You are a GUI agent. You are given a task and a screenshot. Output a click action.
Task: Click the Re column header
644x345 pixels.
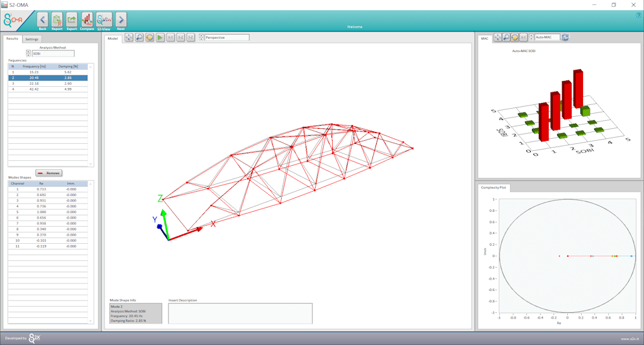41,183
